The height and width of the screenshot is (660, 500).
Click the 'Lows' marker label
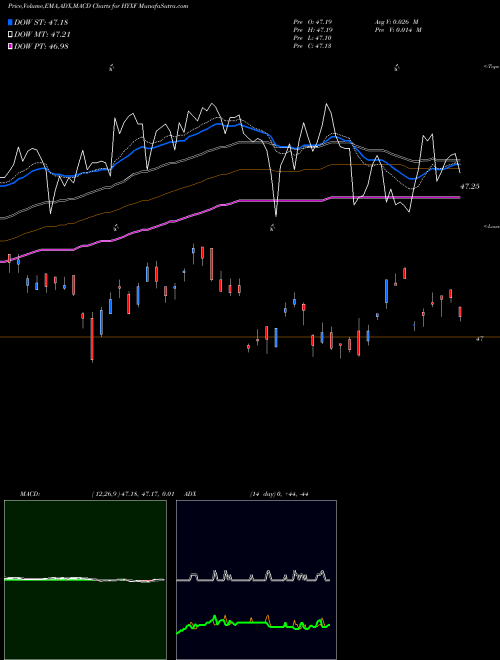(x=492, y=226)
